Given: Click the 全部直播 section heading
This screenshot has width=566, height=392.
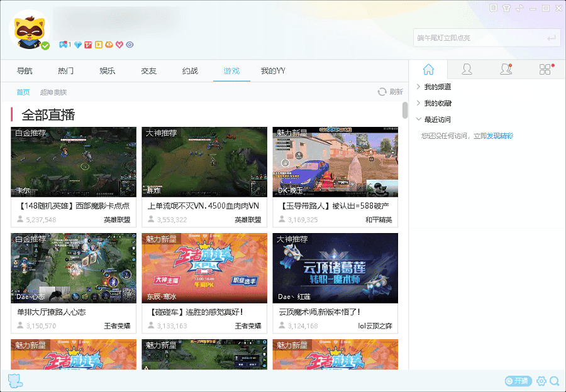Looking at the screenshot, I should (48, 115).
